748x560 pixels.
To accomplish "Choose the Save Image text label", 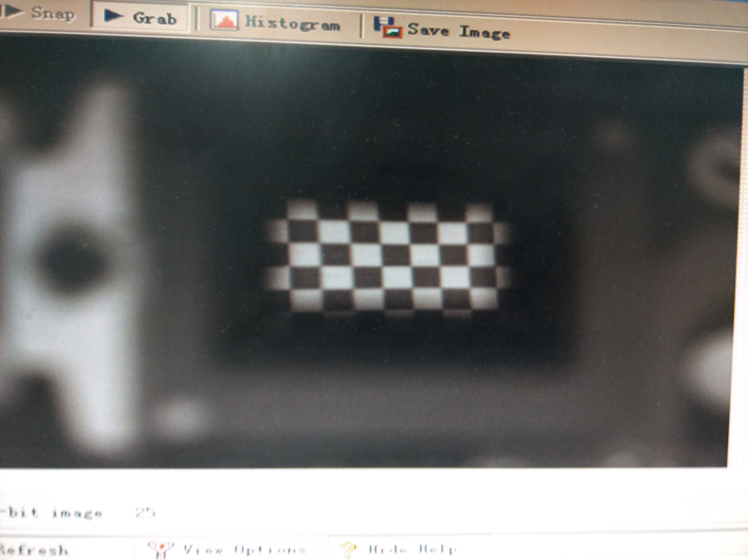I will click(x=458, y=31).
